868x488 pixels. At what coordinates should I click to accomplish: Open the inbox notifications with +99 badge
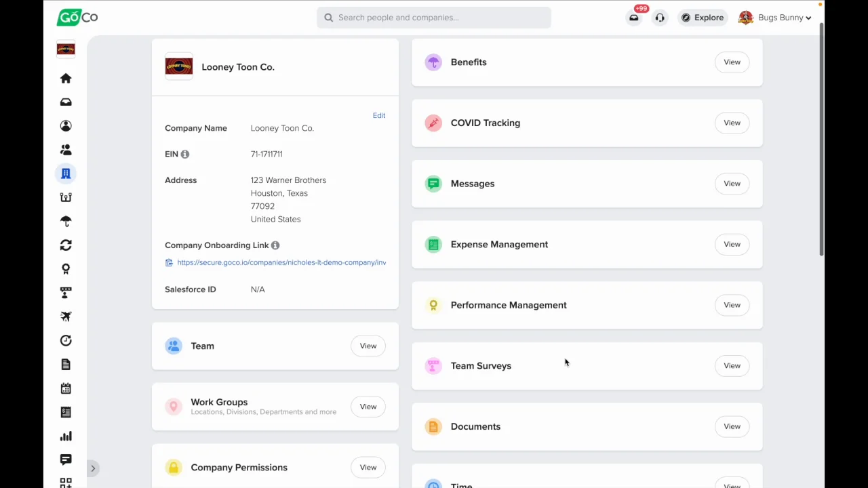tap(634, 18)
